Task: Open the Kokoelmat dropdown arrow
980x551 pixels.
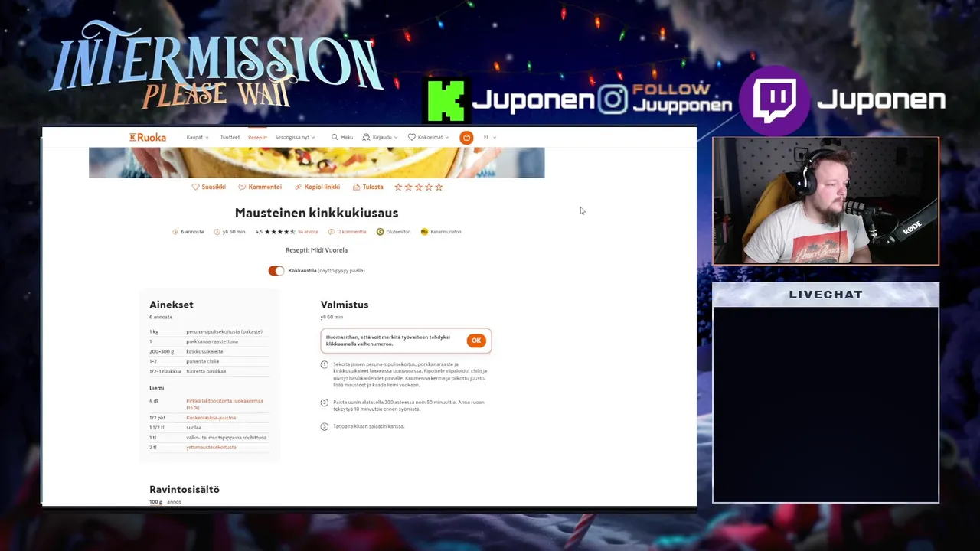Action: tap(446, 138)
